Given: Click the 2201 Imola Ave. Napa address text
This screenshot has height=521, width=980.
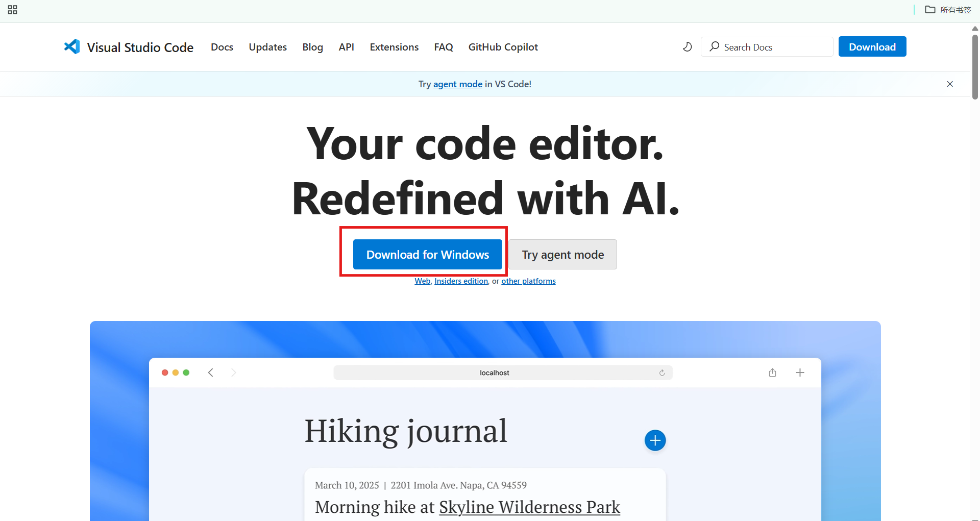Looking at the screenshot, I should tap(458, 485).
